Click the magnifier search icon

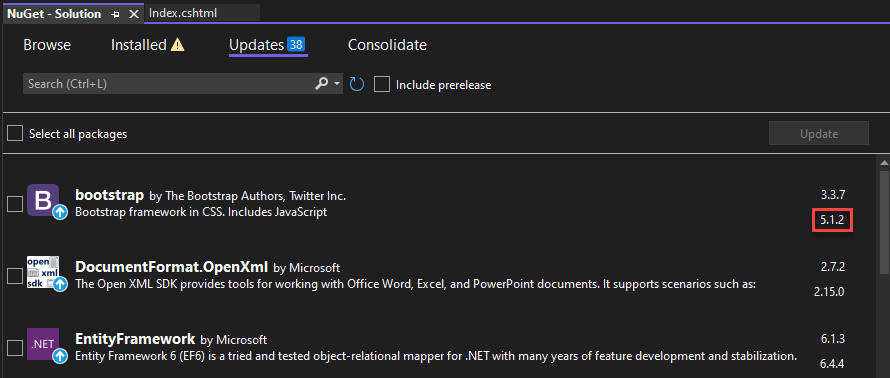pos(321,84)
